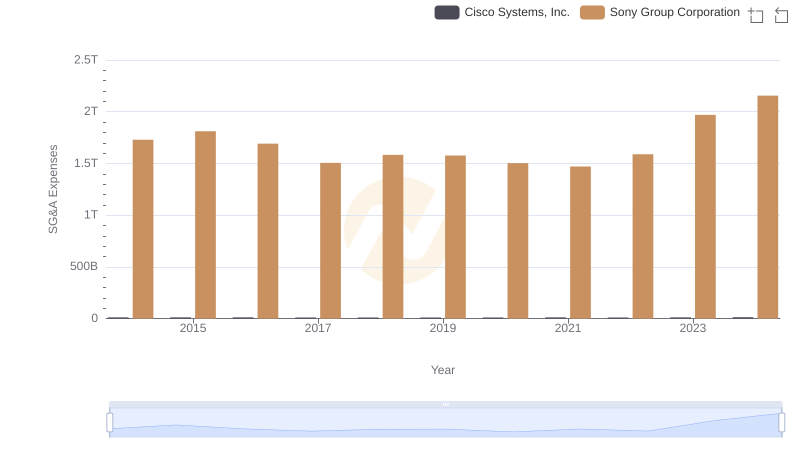Click the 500B y-axis label
Image resolution: width=800 pixels, height=461 pixels.
pos(84,266)
